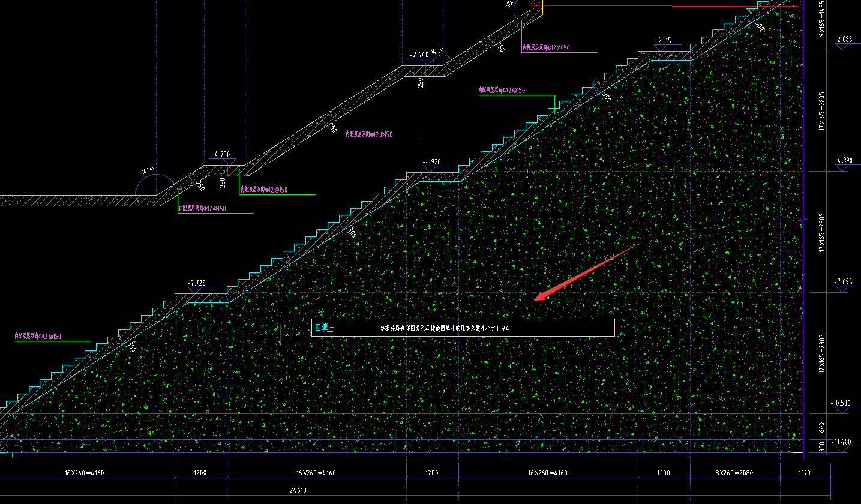
Task: Click the -2.440 elevation label
Action: click(419, 55)
